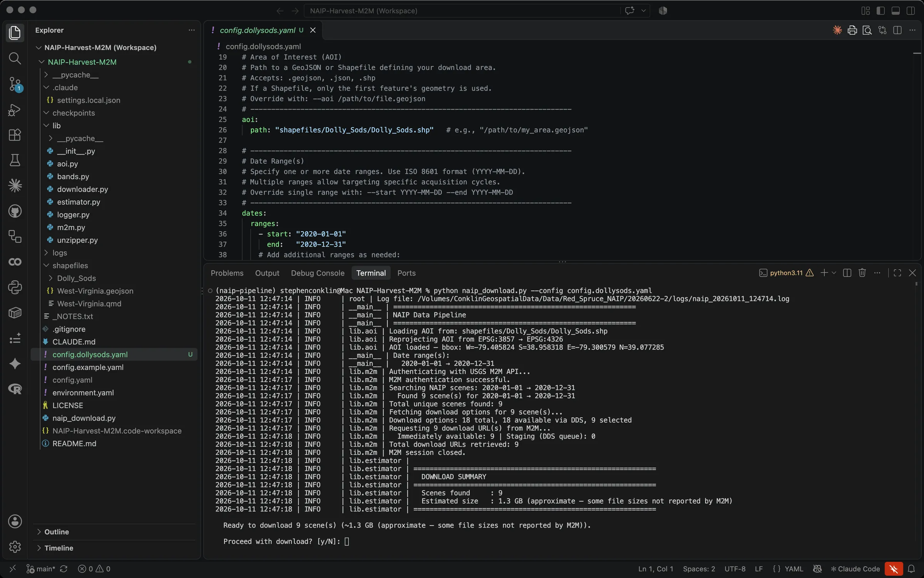Click the main* branch in status bar
Image resolution: width=924 pixels, height=578 pixels.
click(x=41, y=569)
